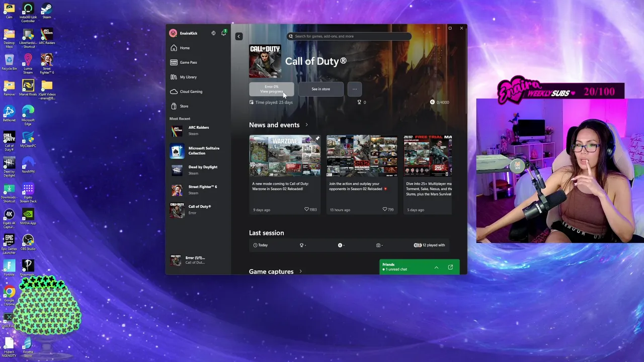Open the Microsoft Edge desktop icon
644x362 pixels.
28,115
